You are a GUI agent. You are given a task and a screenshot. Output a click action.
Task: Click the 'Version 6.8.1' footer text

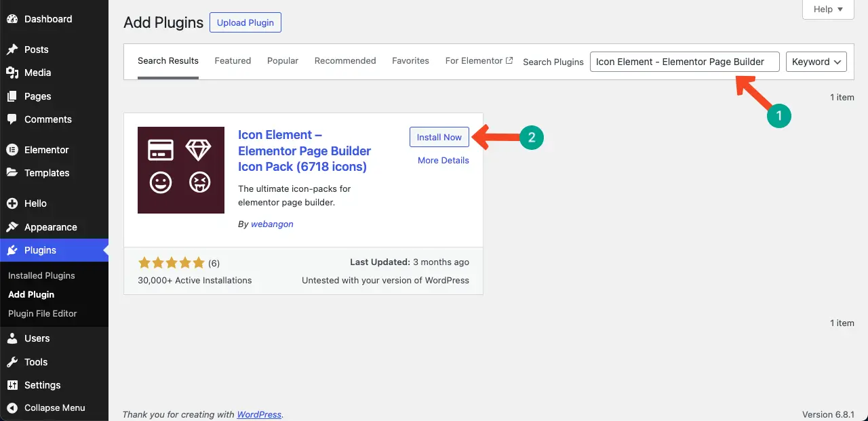(828, 415)
